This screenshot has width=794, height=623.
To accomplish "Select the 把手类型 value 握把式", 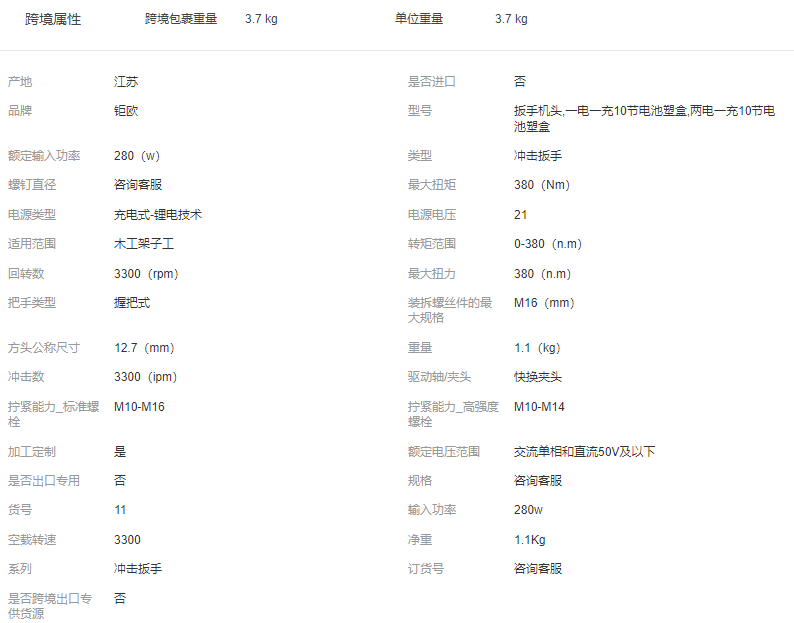I will click(132, 303).
